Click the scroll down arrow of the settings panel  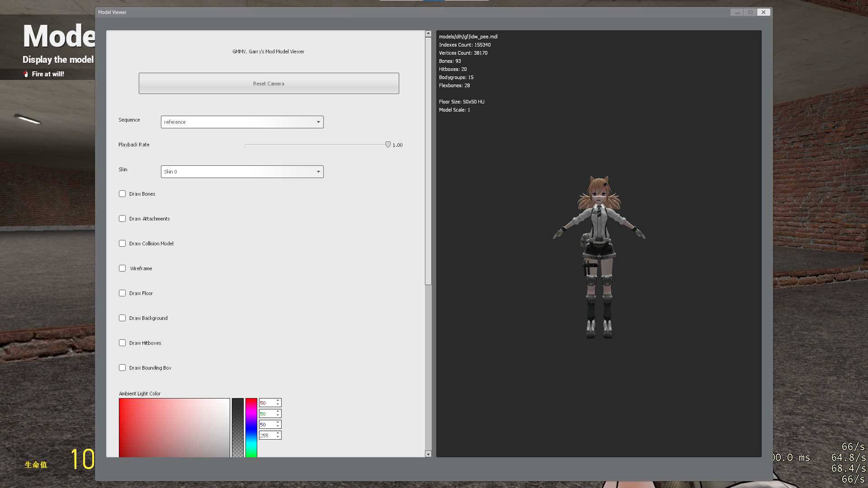pos(428,454)
